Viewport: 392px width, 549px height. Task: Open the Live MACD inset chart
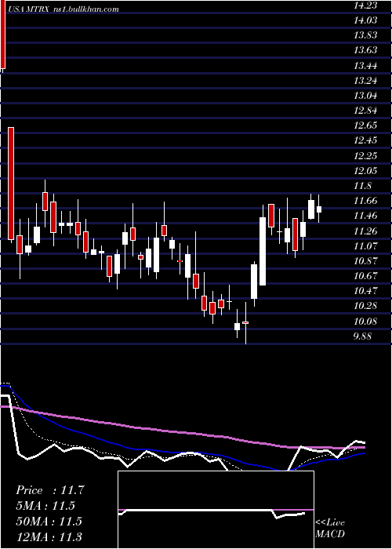(216, 510)
